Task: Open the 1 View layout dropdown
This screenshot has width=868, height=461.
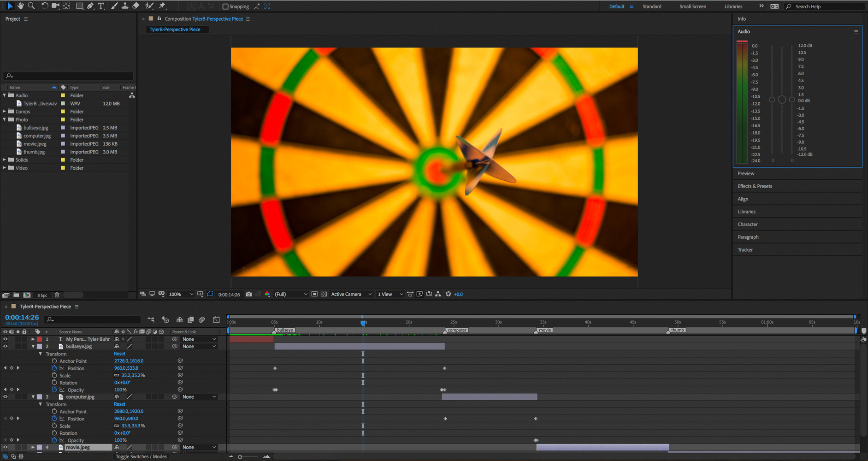Action: click(x=390, y=294)
